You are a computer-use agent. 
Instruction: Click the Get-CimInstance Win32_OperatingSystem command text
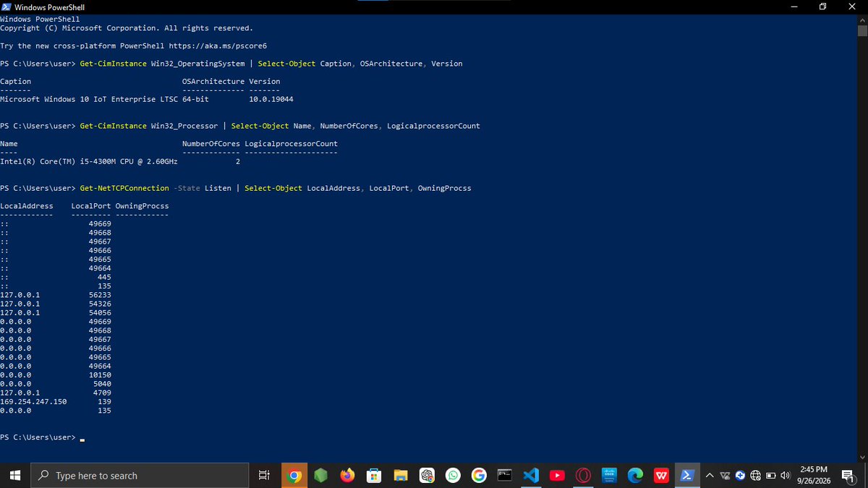pos(162,64)
